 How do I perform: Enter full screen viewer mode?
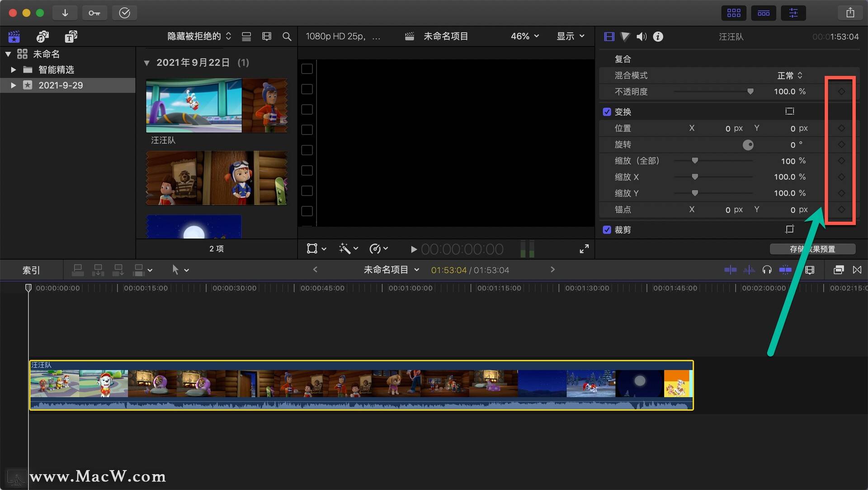coord(584,249)
